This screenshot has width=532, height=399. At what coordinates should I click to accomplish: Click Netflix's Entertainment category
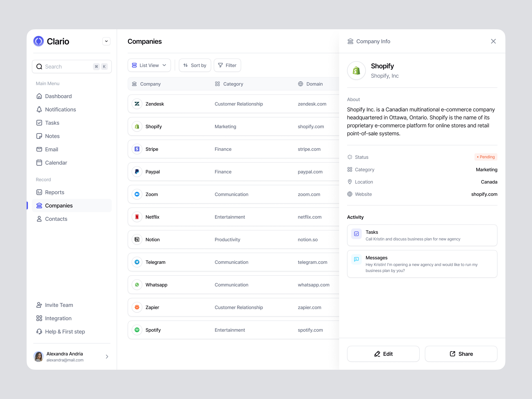pyautogui.click(x=230, y=217)
